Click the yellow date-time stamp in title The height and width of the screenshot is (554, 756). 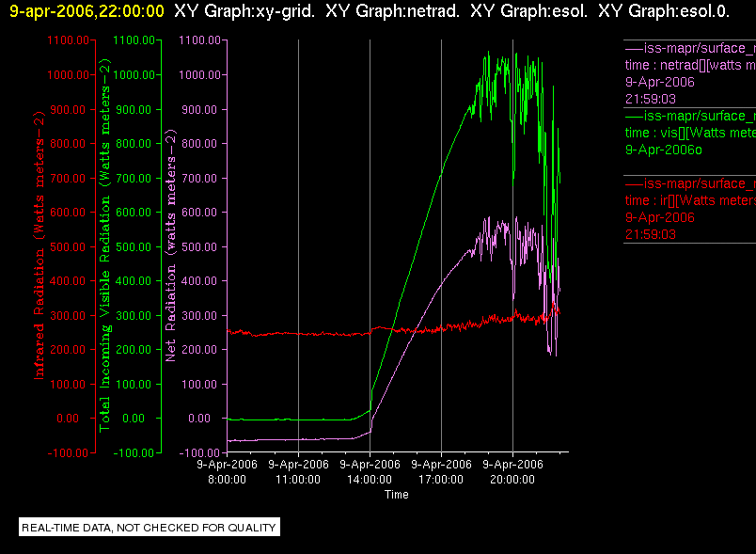[x=87, y=11]
